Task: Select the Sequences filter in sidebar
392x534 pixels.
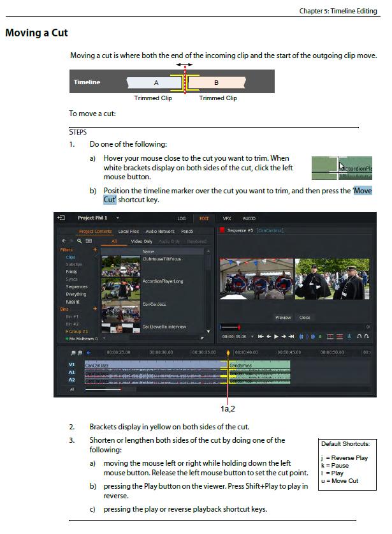Action: [x=76, y=286]
